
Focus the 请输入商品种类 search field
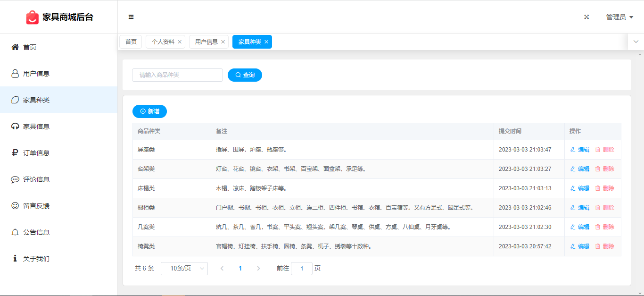[177, 75]
